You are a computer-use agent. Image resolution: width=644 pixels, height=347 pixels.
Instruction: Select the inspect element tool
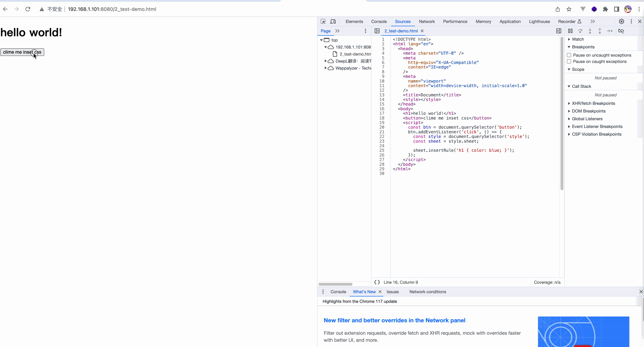pos(323,21)
